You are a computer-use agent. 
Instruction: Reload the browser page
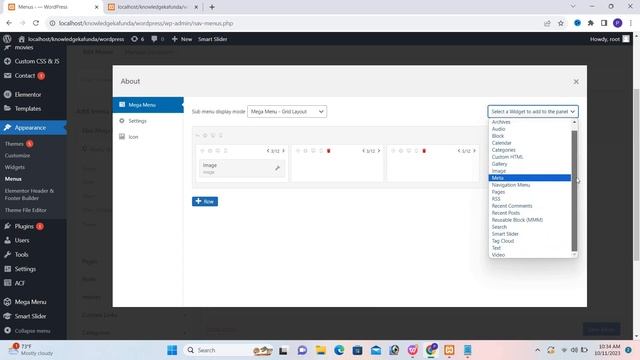(x=36, y=23)
